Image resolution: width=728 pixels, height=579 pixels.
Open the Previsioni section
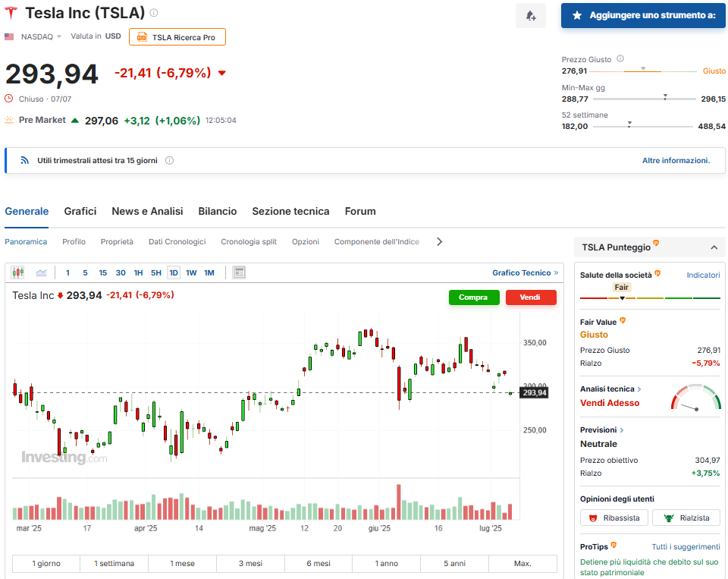tap(601, 430)
